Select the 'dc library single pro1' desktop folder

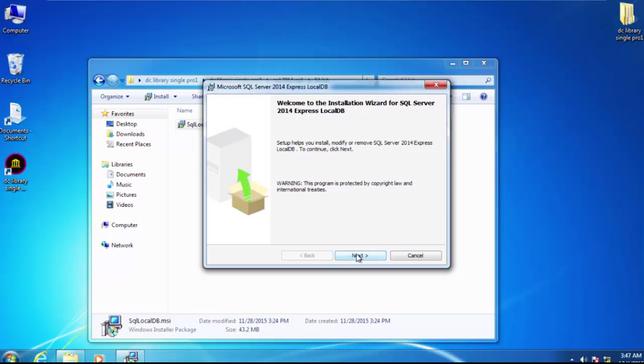point(628,21)
